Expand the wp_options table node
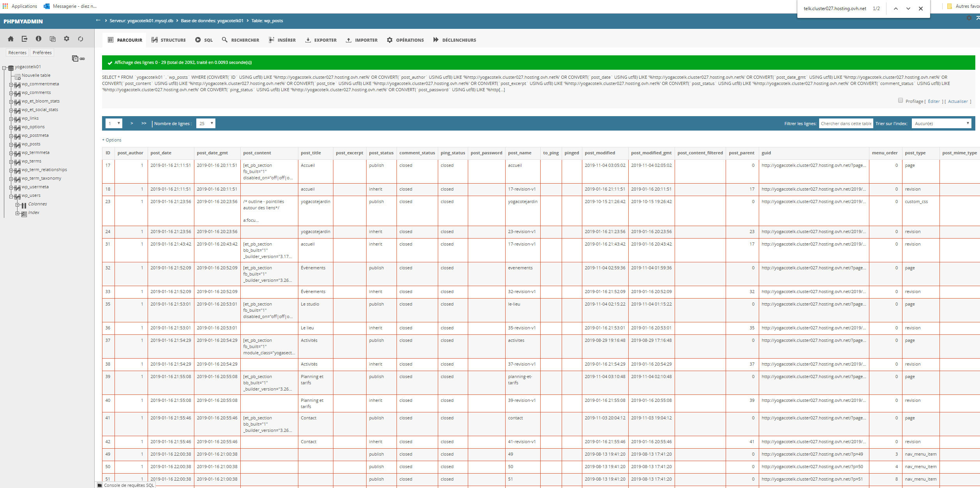This screenshot has height=488, width=980. [x=11, y=127]
